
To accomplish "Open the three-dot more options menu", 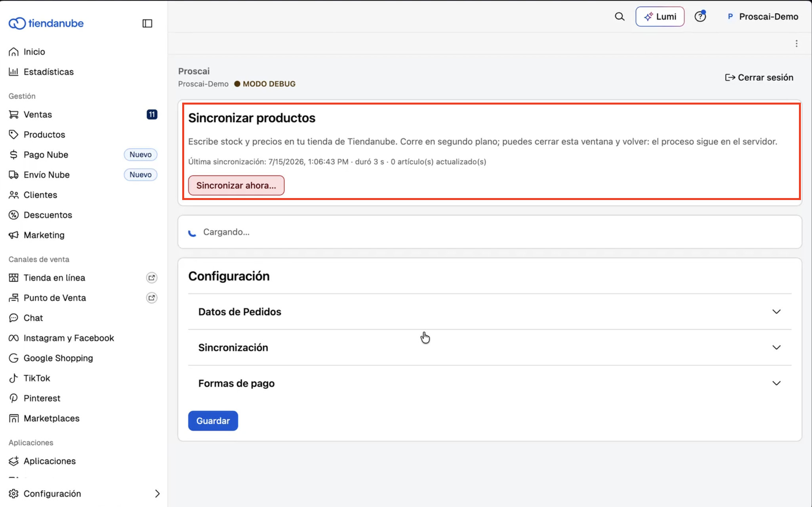I will coord(797,44).
